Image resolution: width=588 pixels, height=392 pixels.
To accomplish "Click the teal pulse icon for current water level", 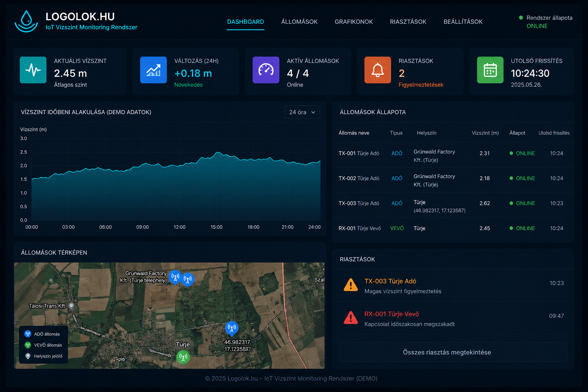I will click(x=33, y=70).
